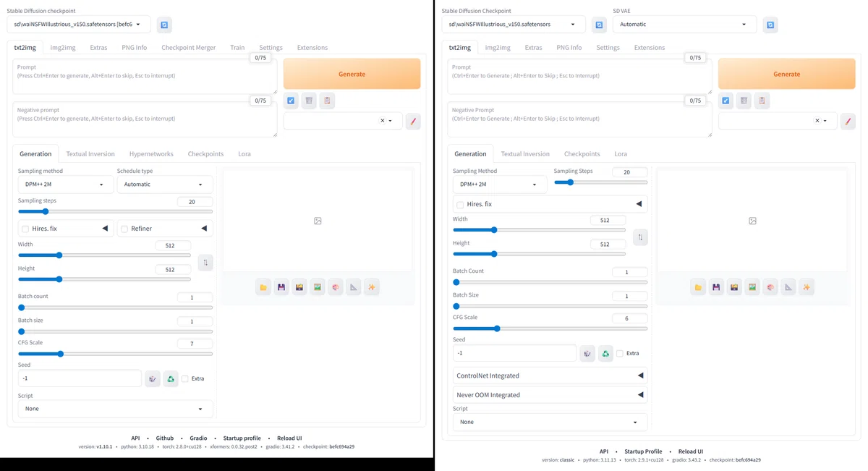Expand the ControlNet Integrated section
Image resolution: width=868 pixels, height=471 pixels.
[550, 375]
